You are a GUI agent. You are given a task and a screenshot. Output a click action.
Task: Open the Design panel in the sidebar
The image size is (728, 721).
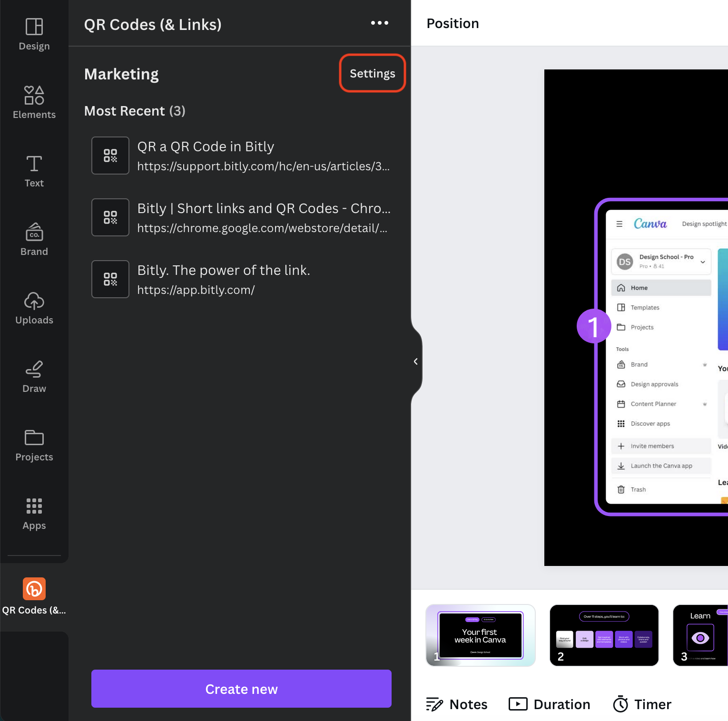coord(34,34)
